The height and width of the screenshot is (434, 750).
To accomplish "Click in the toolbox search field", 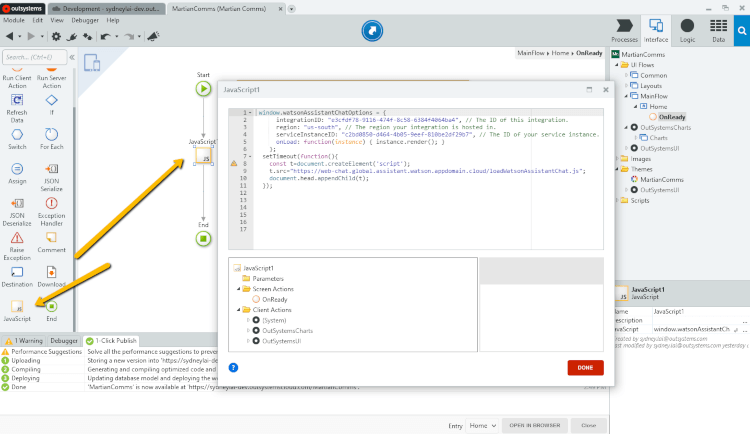I will pos(34,57).
